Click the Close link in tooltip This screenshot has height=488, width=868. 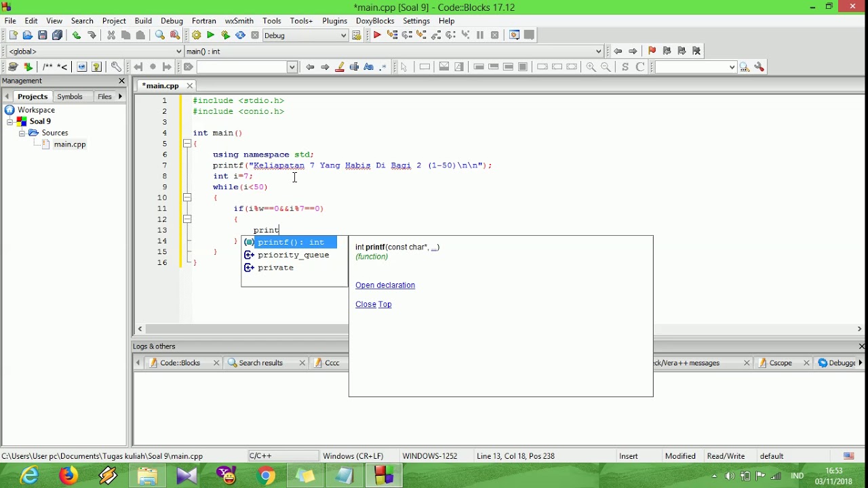[366, 304]
